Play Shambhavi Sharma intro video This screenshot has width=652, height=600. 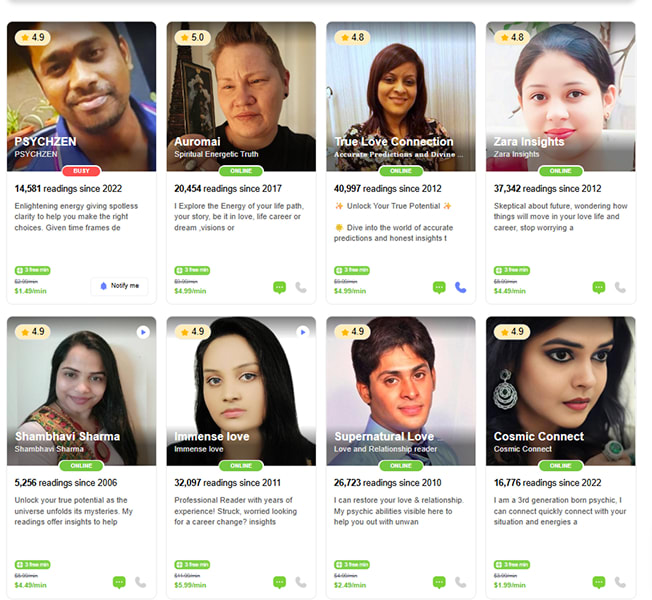coord(143,332)
